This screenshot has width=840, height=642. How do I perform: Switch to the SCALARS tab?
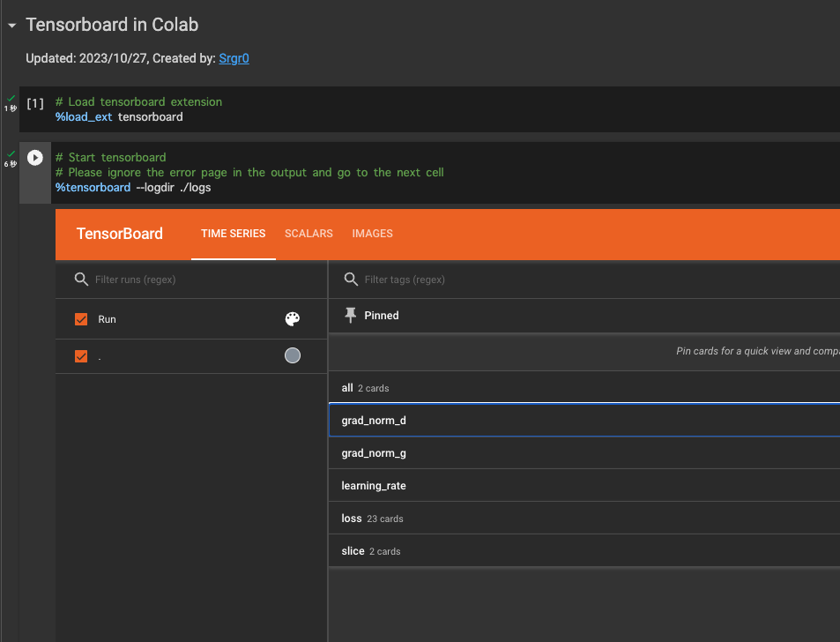point(308,234)
